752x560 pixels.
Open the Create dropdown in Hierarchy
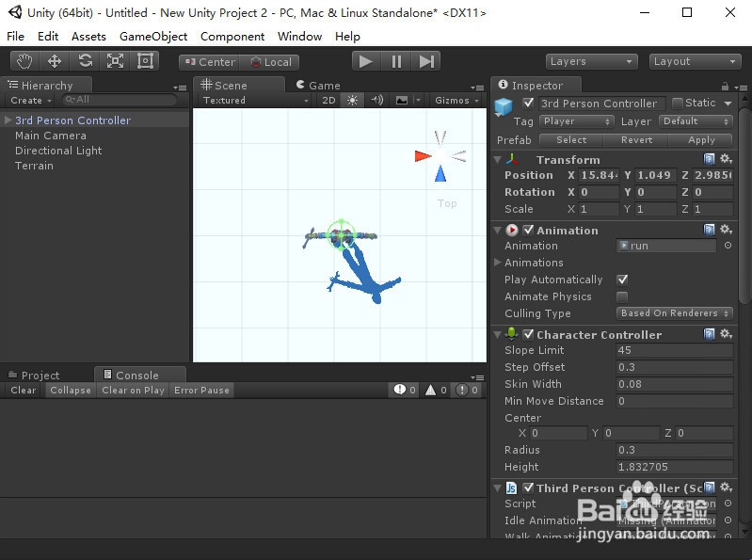[x=31, y=100]
